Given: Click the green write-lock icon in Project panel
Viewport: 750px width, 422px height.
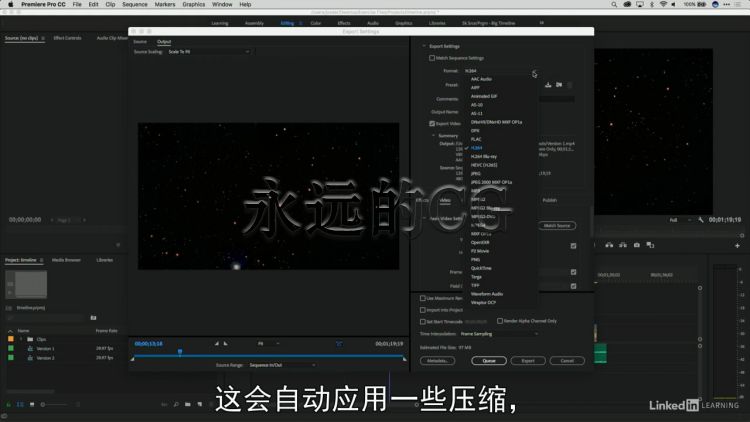Looking at the screenshot, I should pyautogui.click(x=9, y=404).
